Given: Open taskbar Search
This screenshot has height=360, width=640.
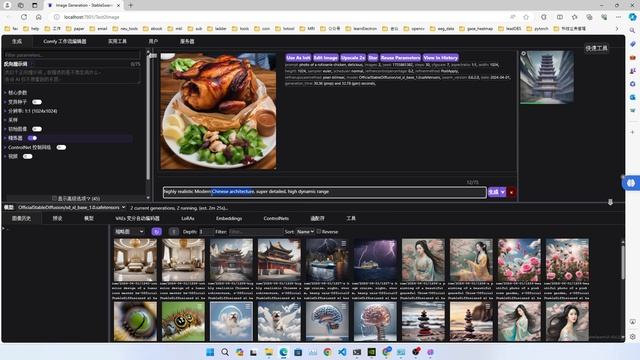Looking at the screenshot, I should pyautogui.click(x=225, y=352).
